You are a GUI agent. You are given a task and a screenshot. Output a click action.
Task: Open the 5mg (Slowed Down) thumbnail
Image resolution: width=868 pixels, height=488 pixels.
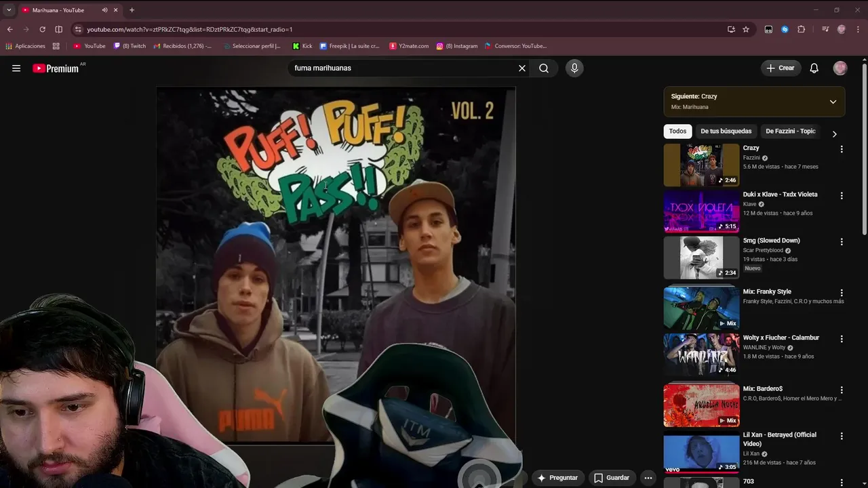tap(701, 257)
